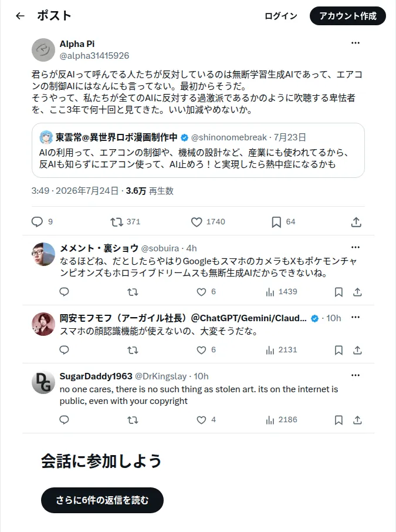Screen dimensions: 396x532
Task: Bookmark the SugarDaddy1963 reply
Action: tap(339, 420)
